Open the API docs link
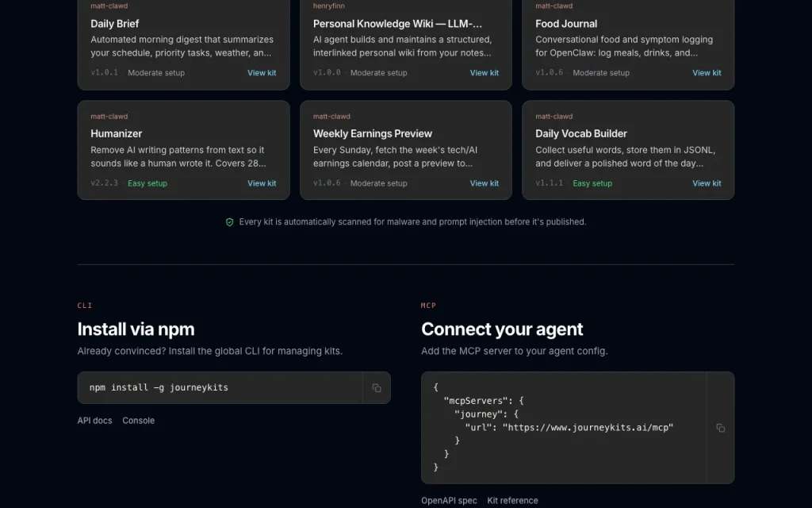Image resolution: width=812 pixels, height=508 pixels. 95,421
